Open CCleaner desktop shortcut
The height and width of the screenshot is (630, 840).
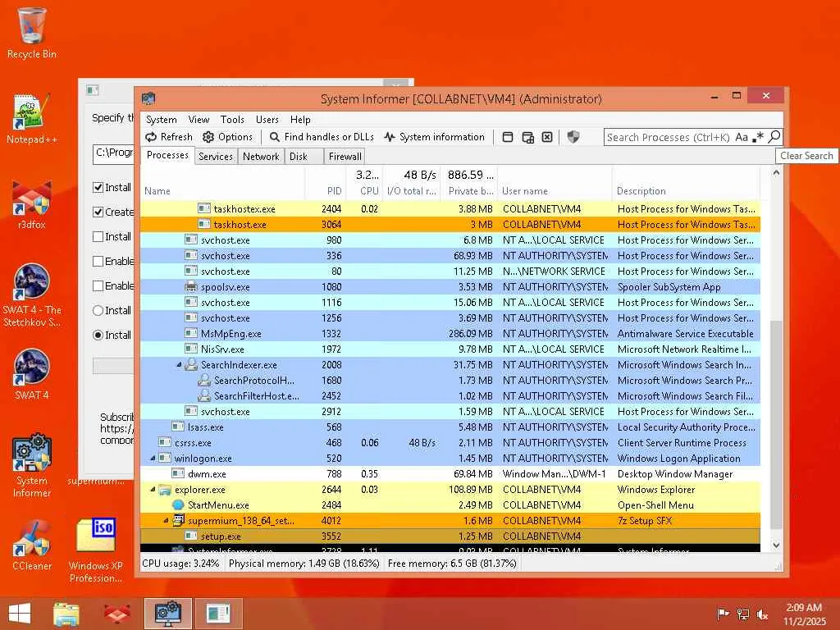coord(32,546)
